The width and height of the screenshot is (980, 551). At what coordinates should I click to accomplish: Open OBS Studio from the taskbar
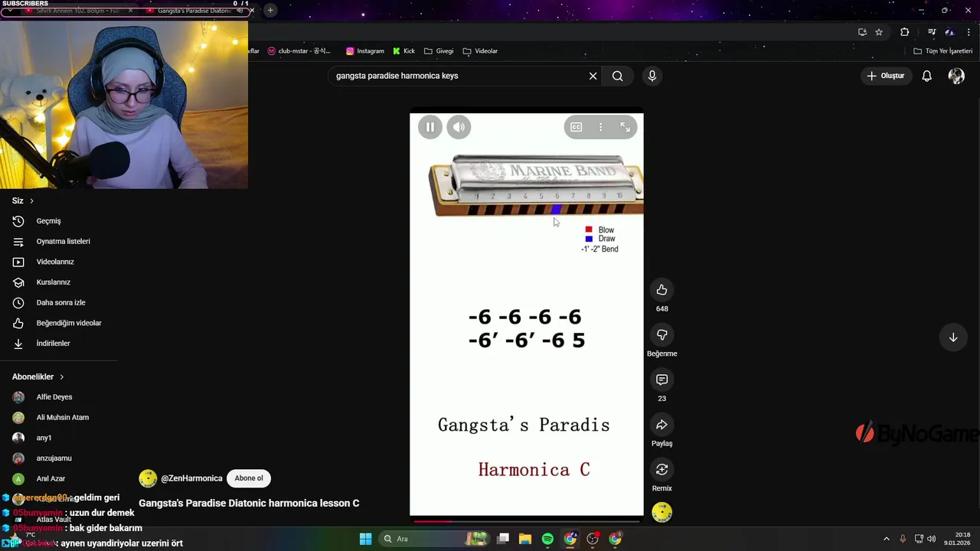click(x=593, y=539)
